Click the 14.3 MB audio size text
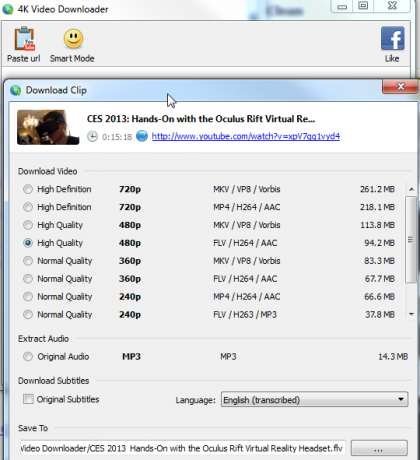The image size is (420, 460). coord(393,357)
